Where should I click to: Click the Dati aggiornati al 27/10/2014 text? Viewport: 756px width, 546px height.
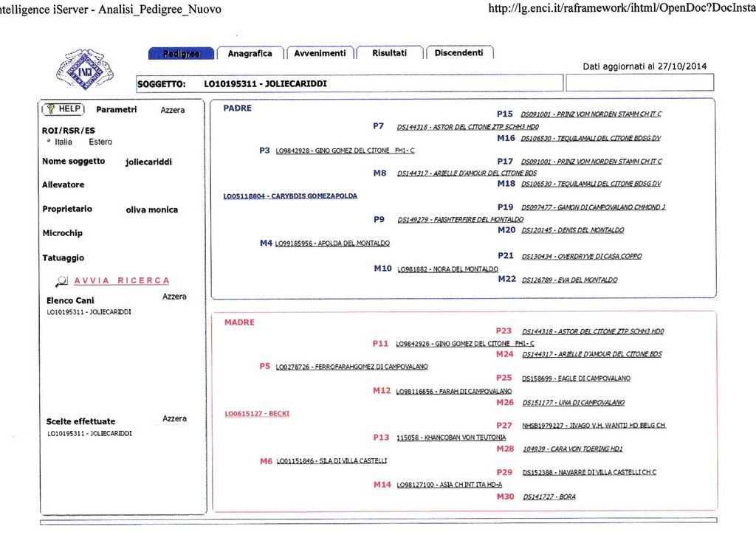645,66
